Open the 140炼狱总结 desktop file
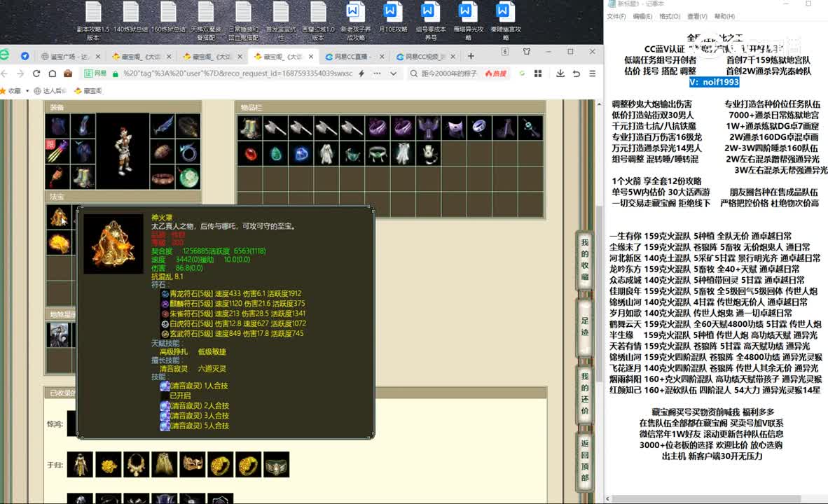This screenshot has width=828, height=504. 131,18
